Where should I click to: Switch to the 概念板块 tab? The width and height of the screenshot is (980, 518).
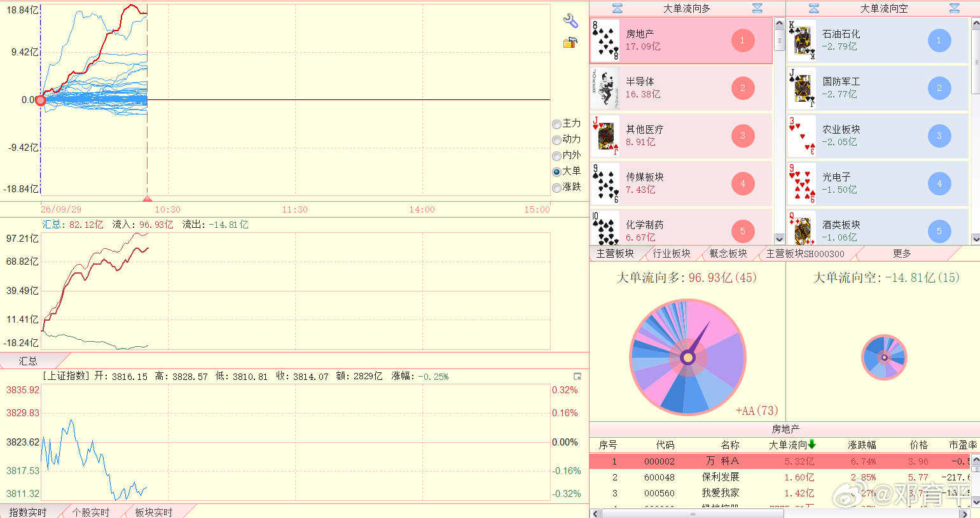(728, 253)
